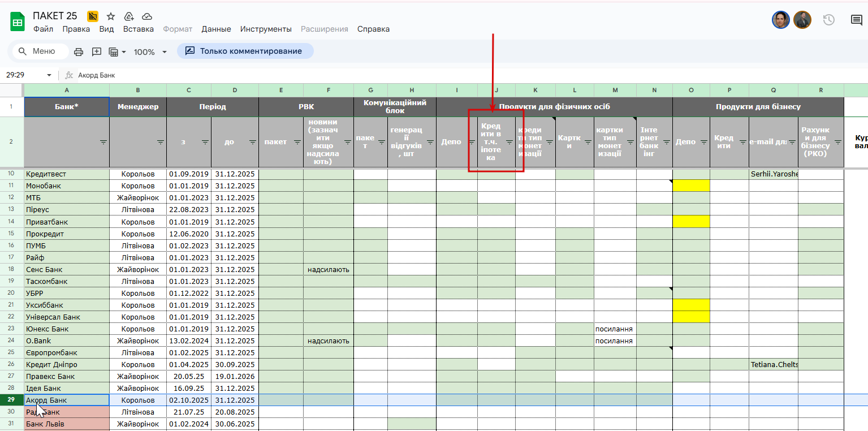
Task: Select the date cell 19.01.2026
Action: click(235, 376)
